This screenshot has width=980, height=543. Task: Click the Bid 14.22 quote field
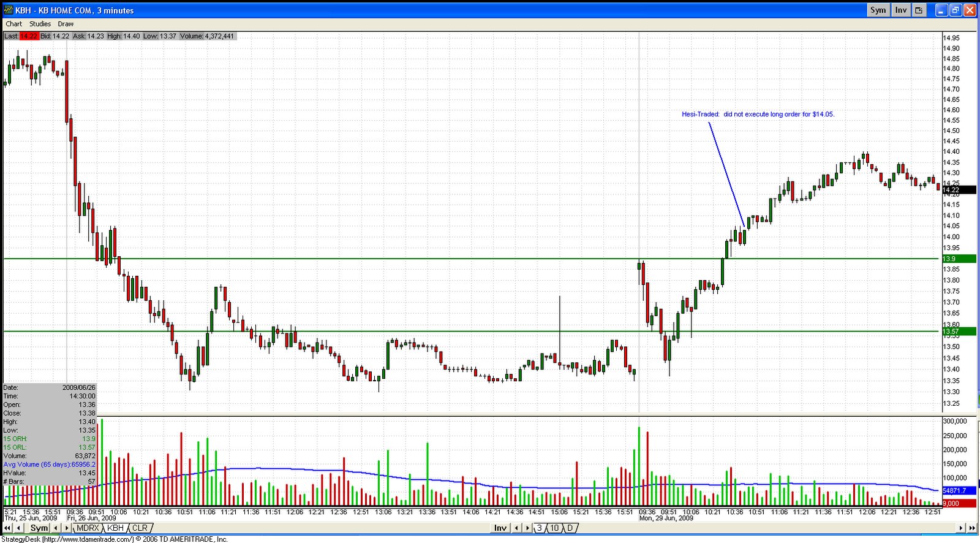[55, 36]
